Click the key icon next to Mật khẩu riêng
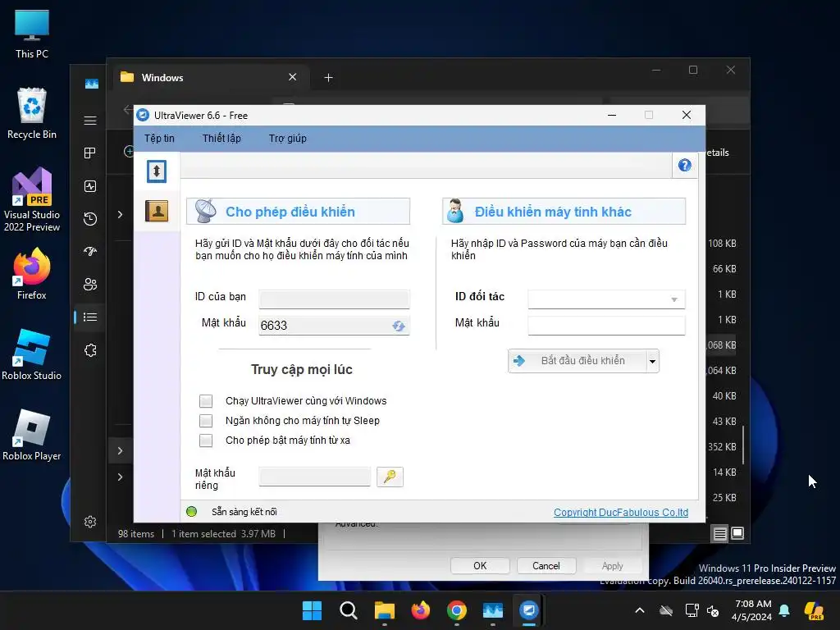The height and width of the screenshot is (630, 840). (x=390, y=477)
